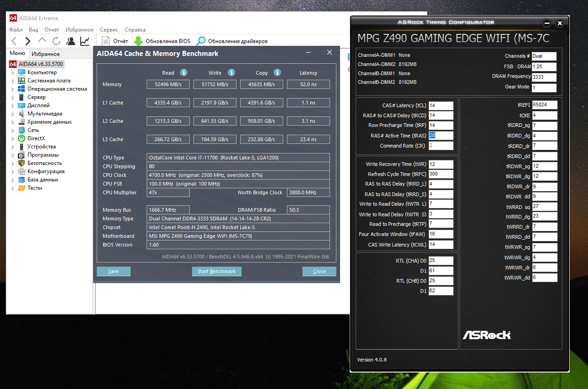Viewport: 588px width, 389px height.
Task: Click the tREFI value field
Action: [x=544, y=105]
